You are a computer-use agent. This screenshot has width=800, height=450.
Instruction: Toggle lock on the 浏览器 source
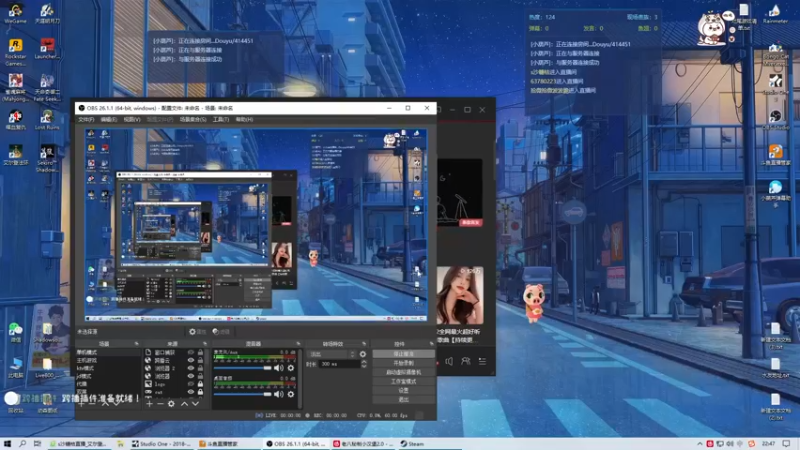click(x=201, y=376)
